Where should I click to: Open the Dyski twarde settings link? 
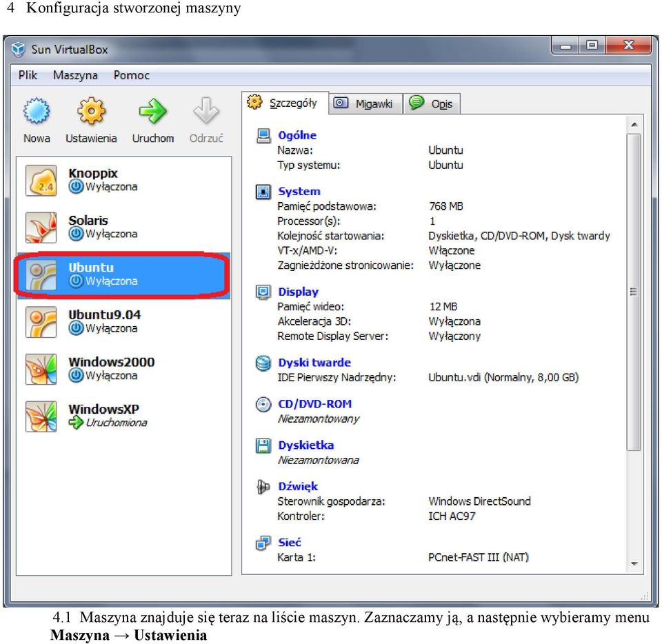point(314,363)
